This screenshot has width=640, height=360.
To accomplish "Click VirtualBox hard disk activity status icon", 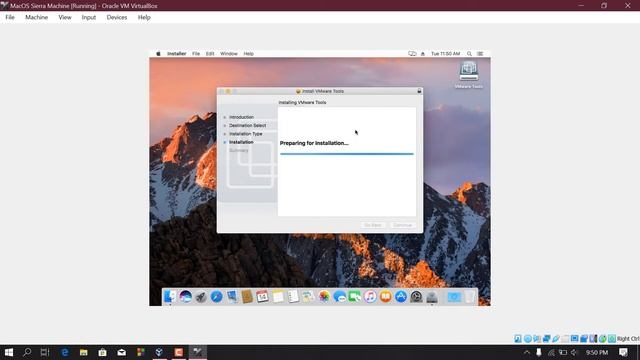I will point(518,339).
